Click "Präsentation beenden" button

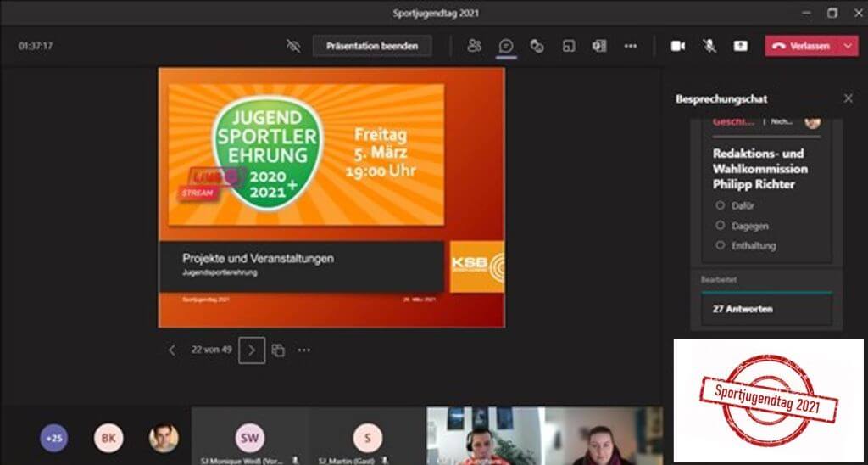(372, 46)
